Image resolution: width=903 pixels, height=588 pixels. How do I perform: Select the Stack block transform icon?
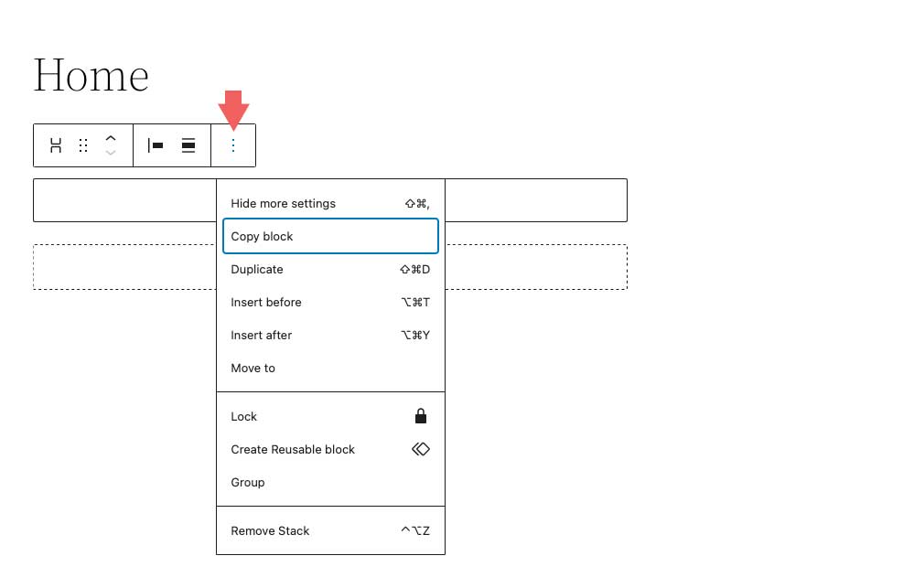[55, 144]
